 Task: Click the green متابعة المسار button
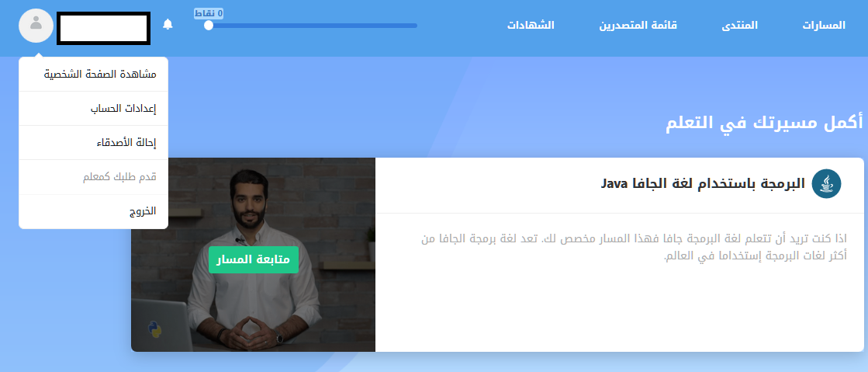[x=254, y=259]
